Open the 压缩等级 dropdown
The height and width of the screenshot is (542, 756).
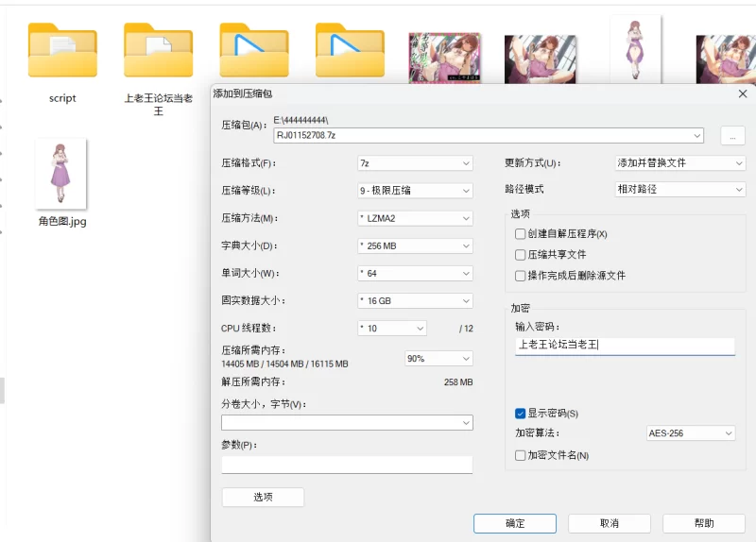tap(414, 191)
